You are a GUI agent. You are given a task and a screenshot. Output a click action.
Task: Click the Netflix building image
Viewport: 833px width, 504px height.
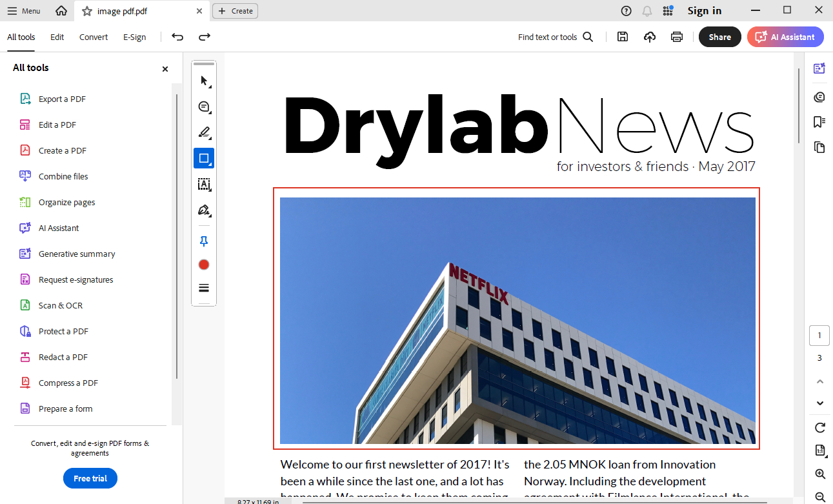click(x=517, y=320)
